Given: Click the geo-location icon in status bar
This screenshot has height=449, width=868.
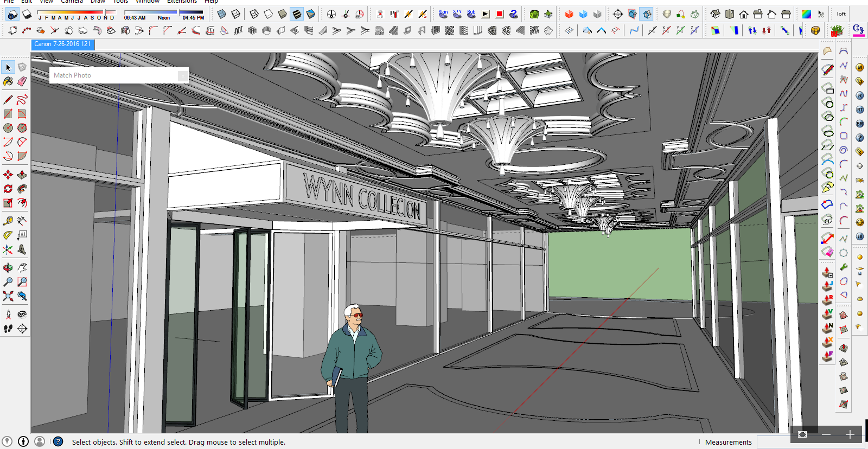Looking at the screenshot, I should tap(7, 441).
